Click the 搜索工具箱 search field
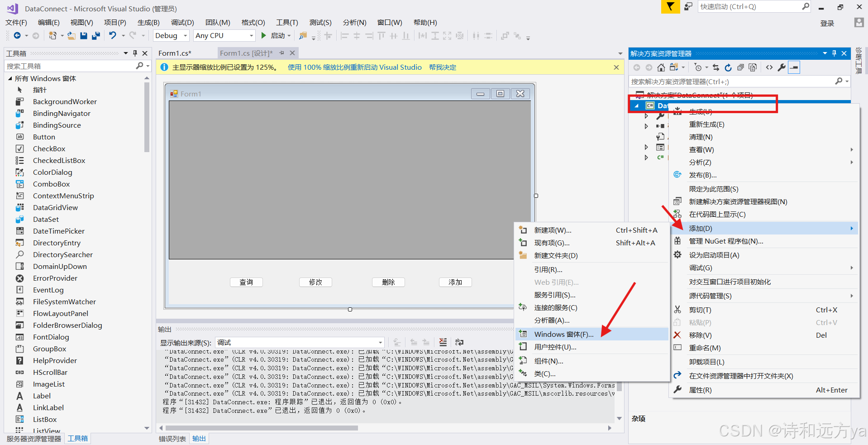This screenshot has width=868, height=445. pyautogui.click(x=70, y=66)
